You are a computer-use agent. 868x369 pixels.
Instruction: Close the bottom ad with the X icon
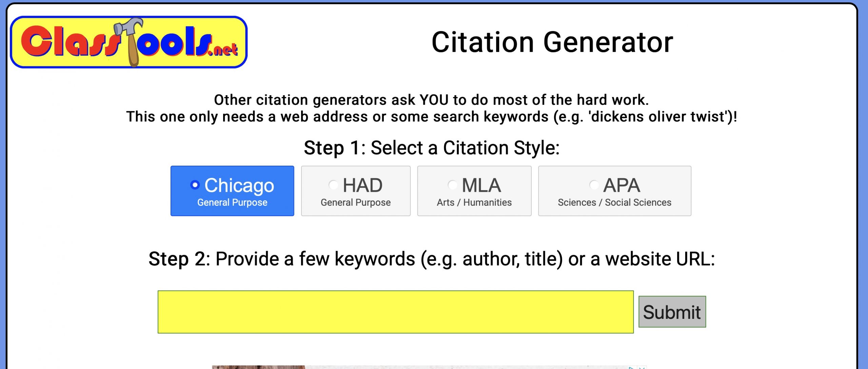(x=642, y=367)
